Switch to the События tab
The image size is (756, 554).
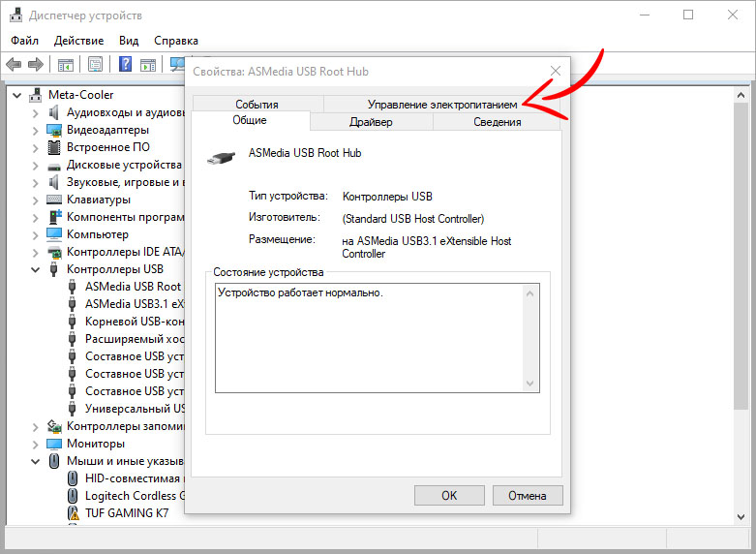tap(257, 105)
